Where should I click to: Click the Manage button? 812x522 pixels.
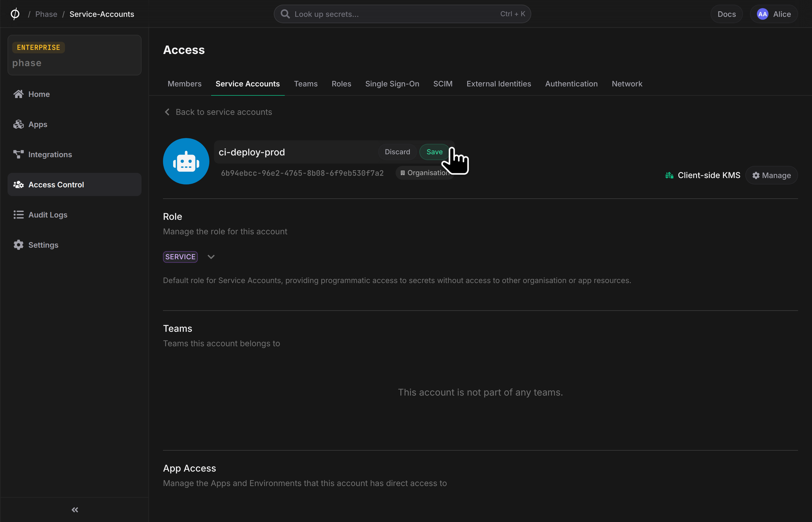pos(771,175)
